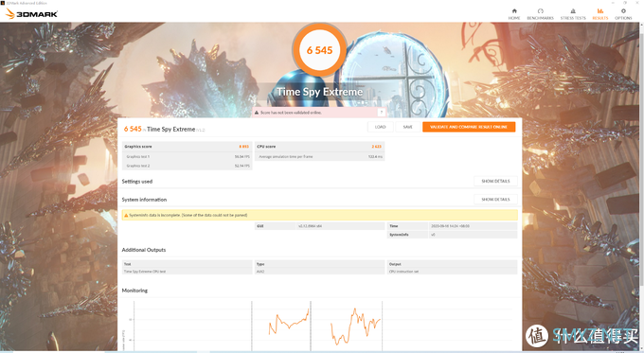Screen dimensions: 644x353
Task: Click the Load button
Action: click(380, 127)
